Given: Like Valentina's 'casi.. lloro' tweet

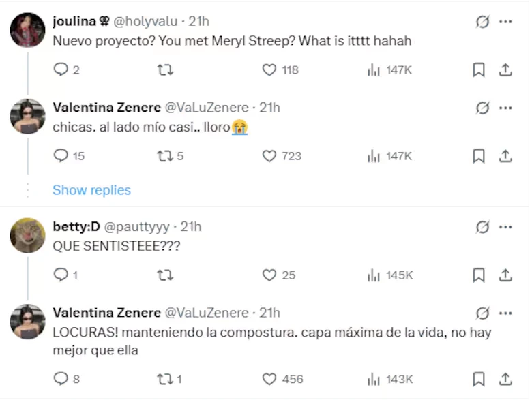Looking at the screenshot, I should [270, 156].
